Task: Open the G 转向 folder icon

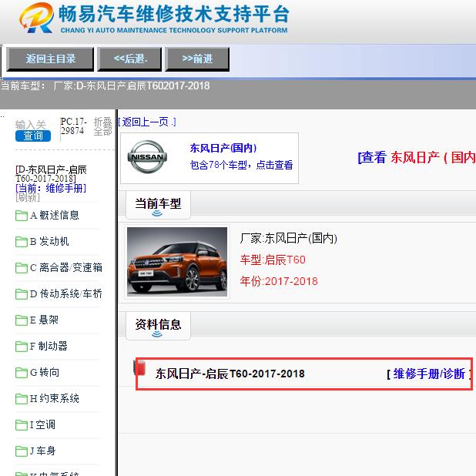Action: (22, 373)
